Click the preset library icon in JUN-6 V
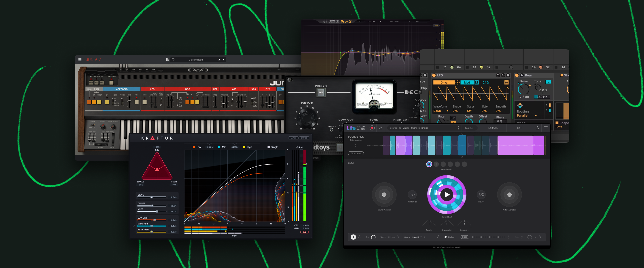 167,59
